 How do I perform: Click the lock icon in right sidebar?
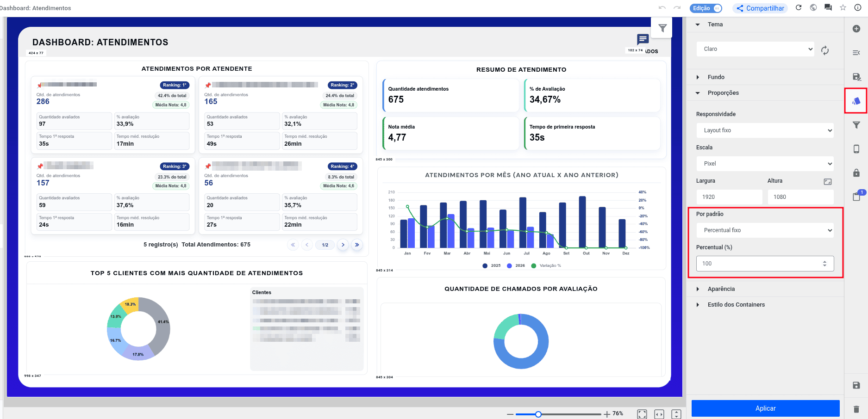tap(856, 173)
